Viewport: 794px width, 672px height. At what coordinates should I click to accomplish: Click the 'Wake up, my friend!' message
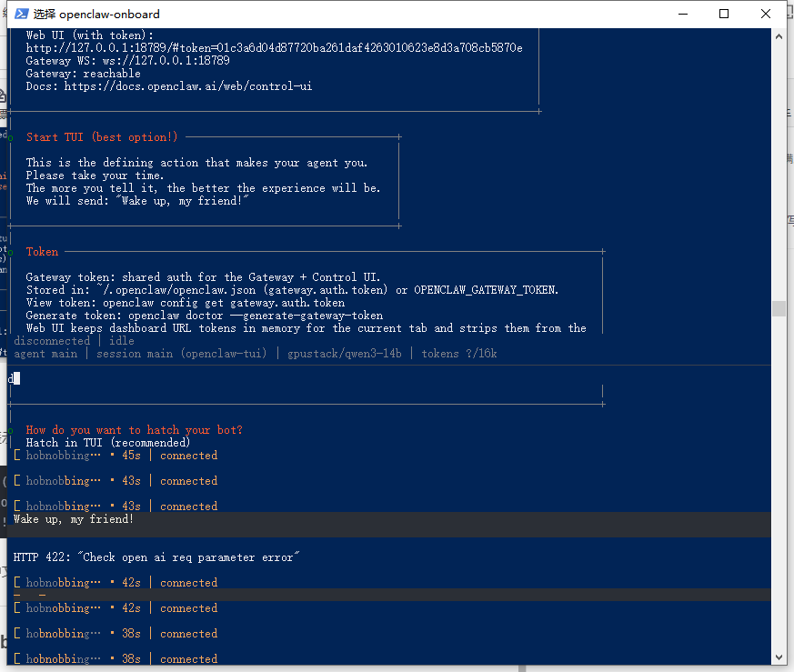tap(74, 519)
